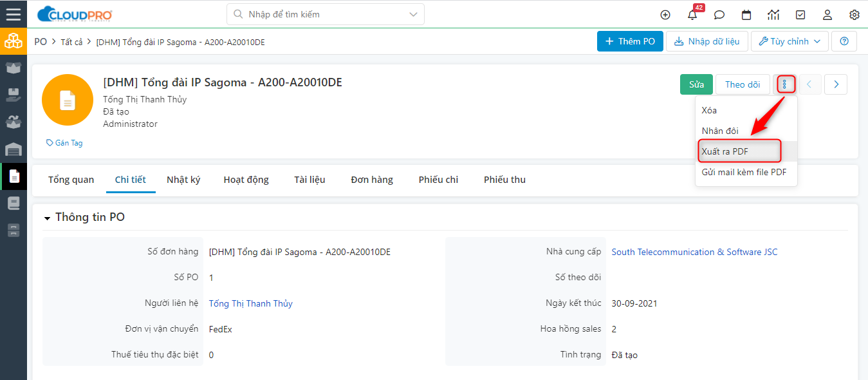Click the green Sửa button
Viewport: 868px width, 380px height.
tap(696, 84)
